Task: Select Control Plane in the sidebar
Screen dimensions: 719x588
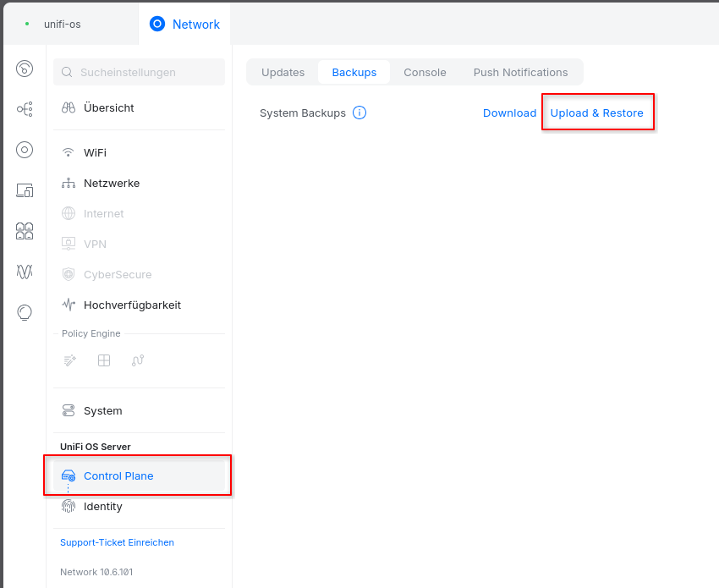Action: [x=139, y=475]
